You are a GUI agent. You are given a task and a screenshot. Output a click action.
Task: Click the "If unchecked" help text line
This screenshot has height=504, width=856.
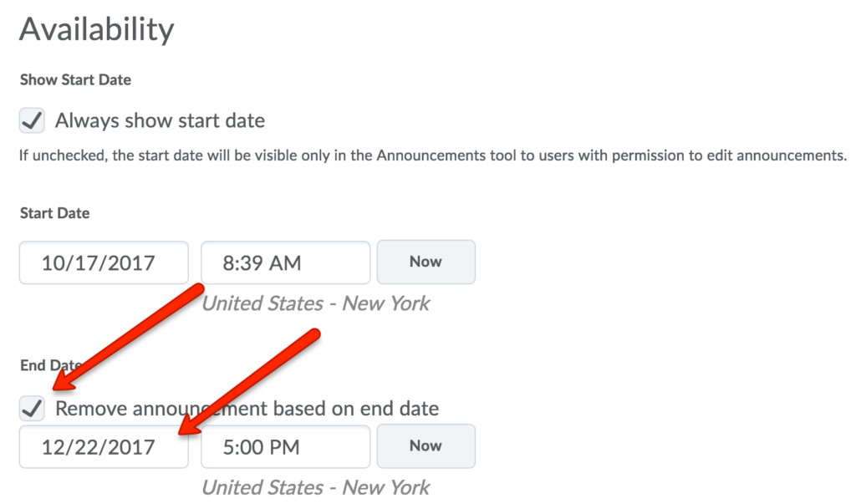pos(433,155)
